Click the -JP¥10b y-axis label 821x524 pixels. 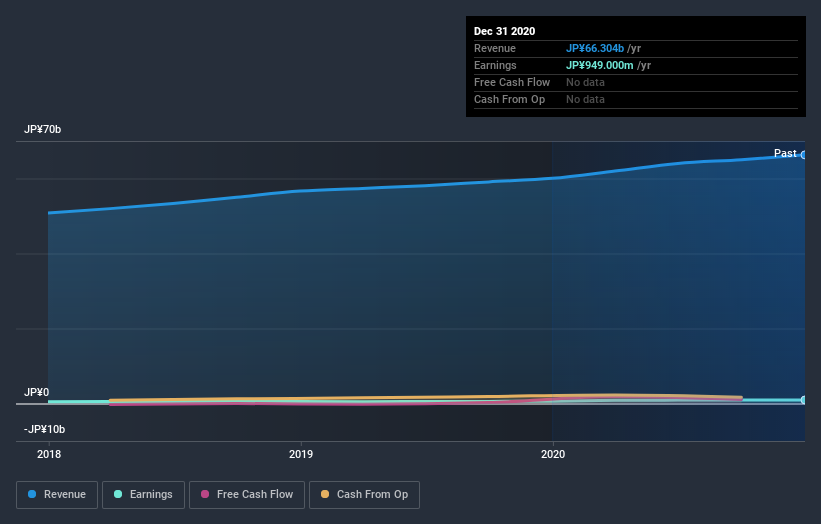point(45,429)
